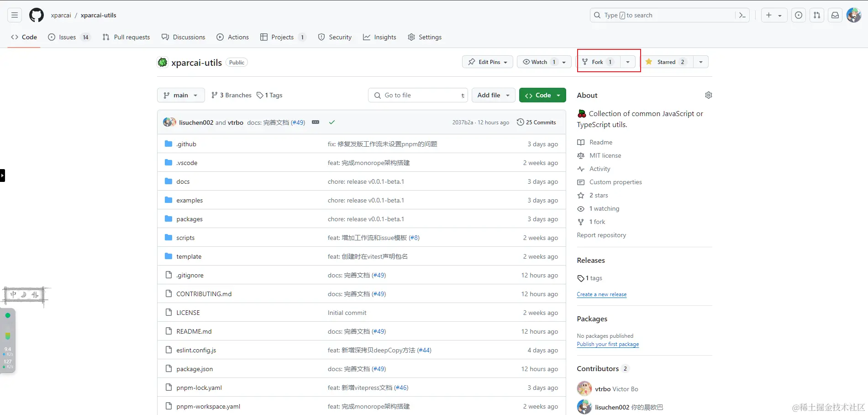
Task: Open the Insights tab
Action: (x=379, y=37)
